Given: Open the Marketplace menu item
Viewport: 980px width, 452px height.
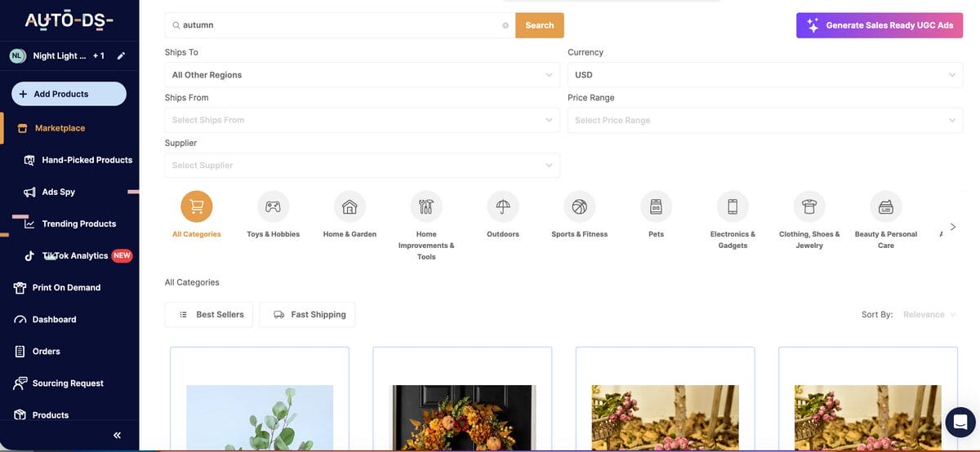Looking at the screenshot, I should [x=60, y=128].
